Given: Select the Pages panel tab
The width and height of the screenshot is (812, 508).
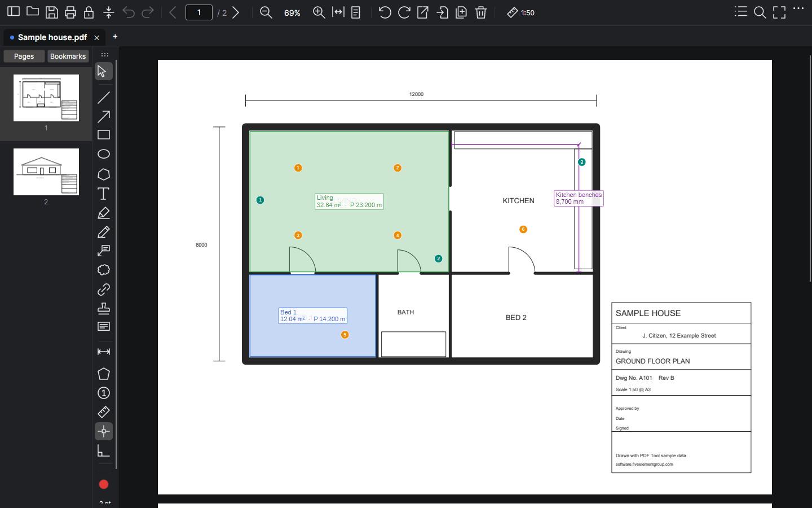Looking at the screenshot, I should tap(24, 56).
